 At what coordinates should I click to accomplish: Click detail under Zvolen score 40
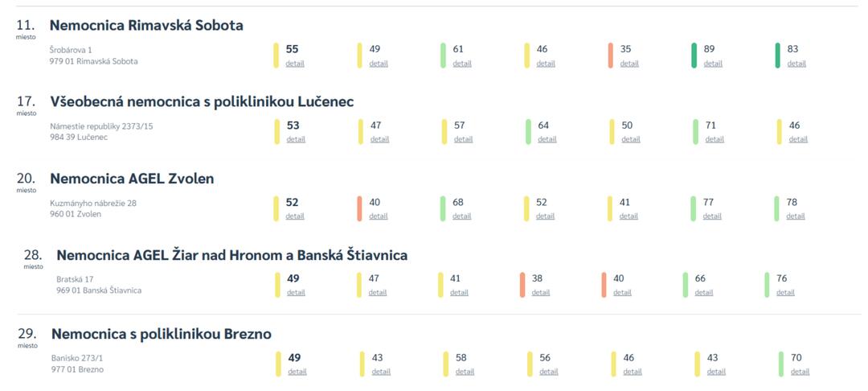[379, 216]
